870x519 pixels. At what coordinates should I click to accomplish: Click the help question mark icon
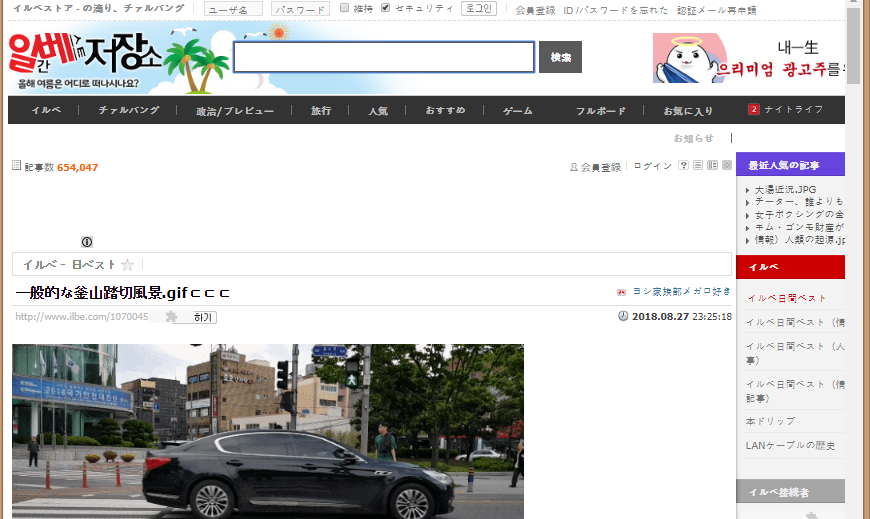click(683, 166)
